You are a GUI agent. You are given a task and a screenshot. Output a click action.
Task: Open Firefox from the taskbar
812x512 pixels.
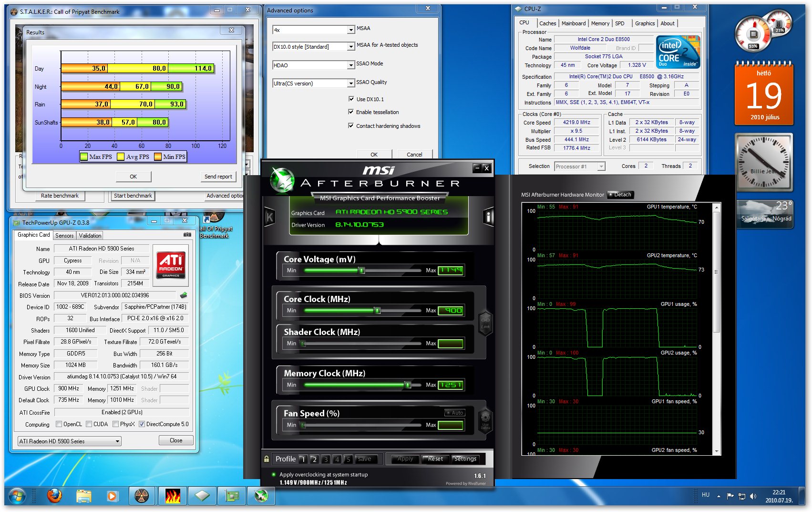55,496
